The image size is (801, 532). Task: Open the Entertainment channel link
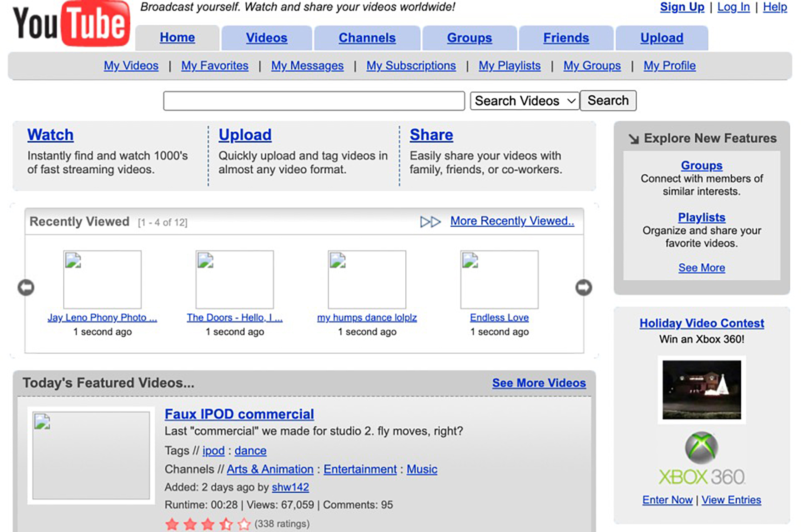[x=360, y=469]
